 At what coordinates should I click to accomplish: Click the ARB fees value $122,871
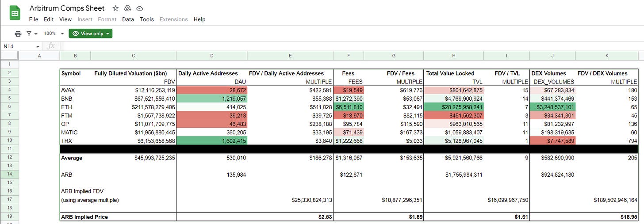tap(349, 175)
